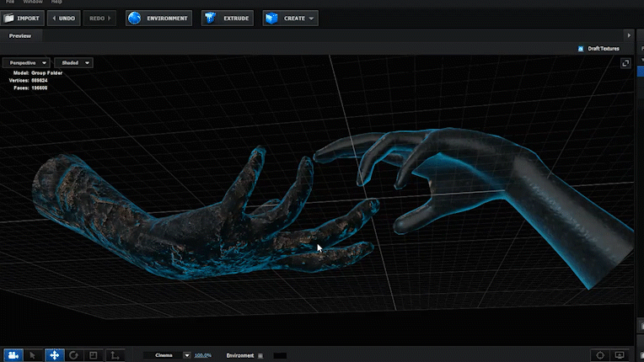Image resolution: width=644 pixels, height=362 pixels.
Task: Select the scale tool icon
Action: 94,355
